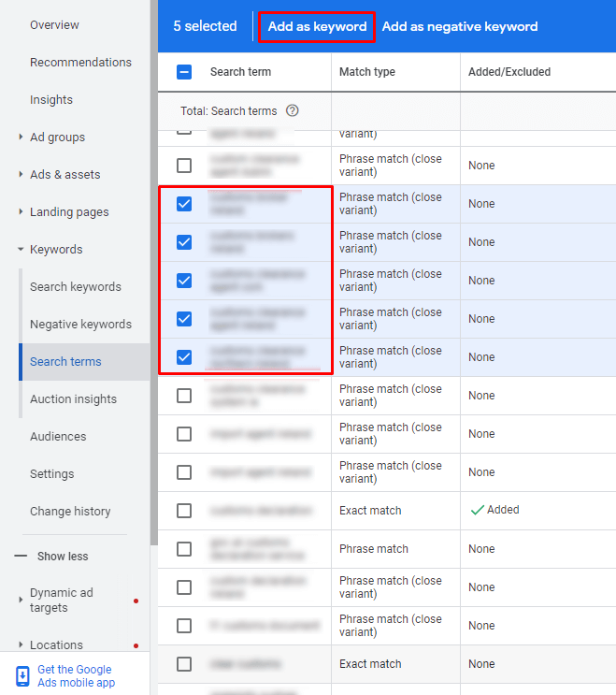
Task: Open the Get the Google Ads mobile app link
Action: (76, 676)
